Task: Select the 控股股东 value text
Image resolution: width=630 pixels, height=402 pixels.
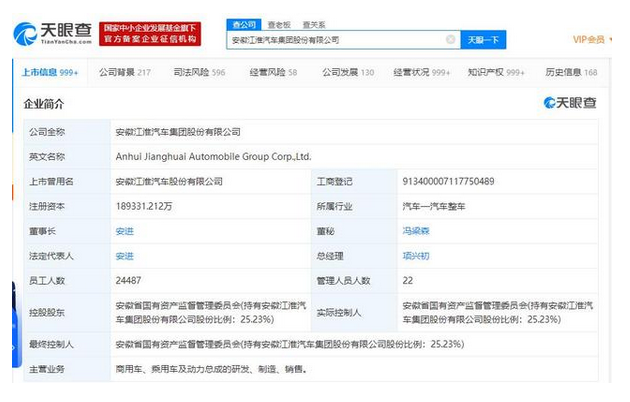Action: click(211, 312)
